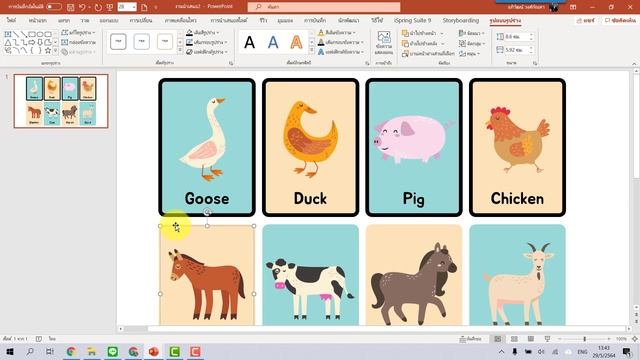
Task: Switch to the iSpring Suite 9 tab
Action: pos(412,20)
